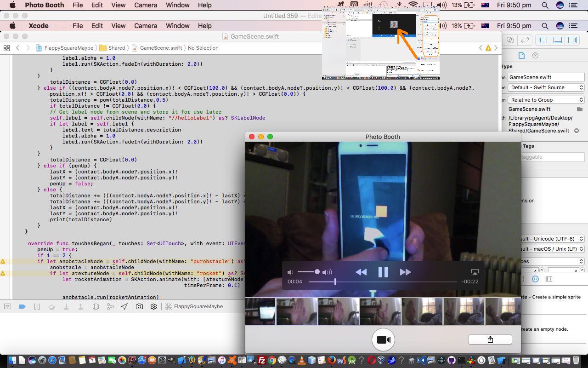Toggle the Xcode debug area panel

[x=558, y=40]
